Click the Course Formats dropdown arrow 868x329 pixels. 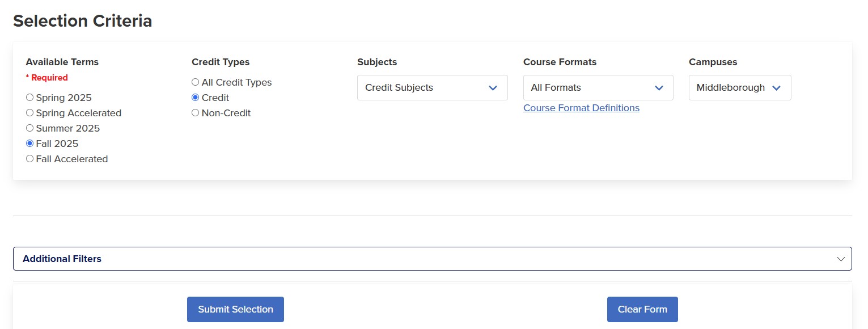[659, 87]
